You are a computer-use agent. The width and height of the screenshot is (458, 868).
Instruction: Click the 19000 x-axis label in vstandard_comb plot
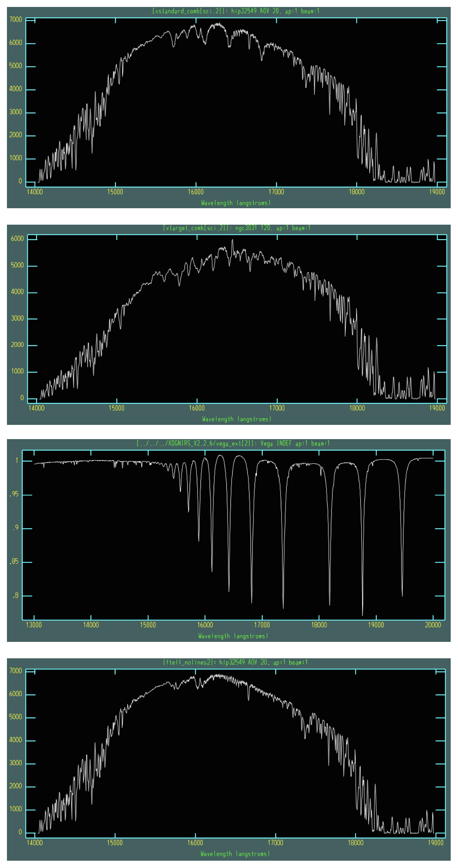point(437,192)
